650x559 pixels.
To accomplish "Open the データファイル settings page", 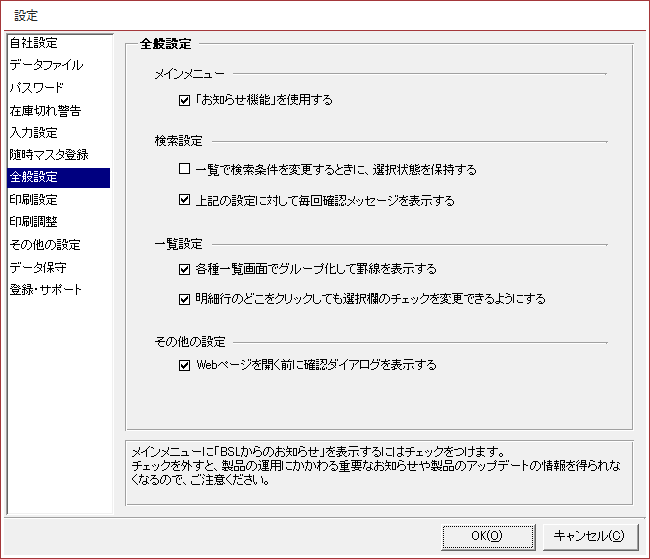I will 46,65.
